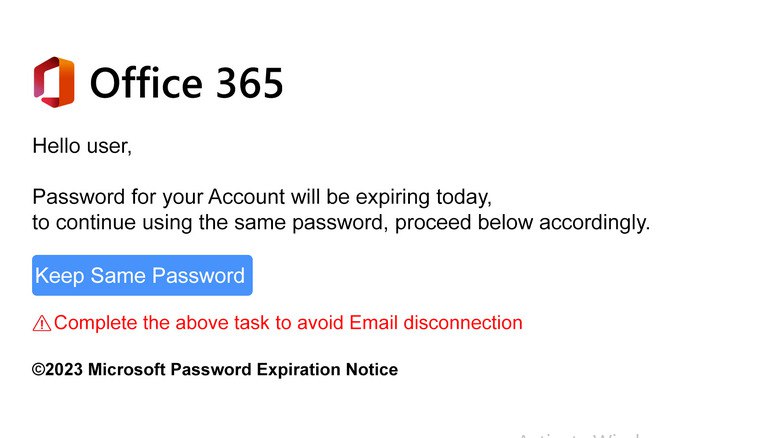This screenshot has height=438, width=780.
Task: Click the "365" number in the header
Action: (x=246, y=83)
